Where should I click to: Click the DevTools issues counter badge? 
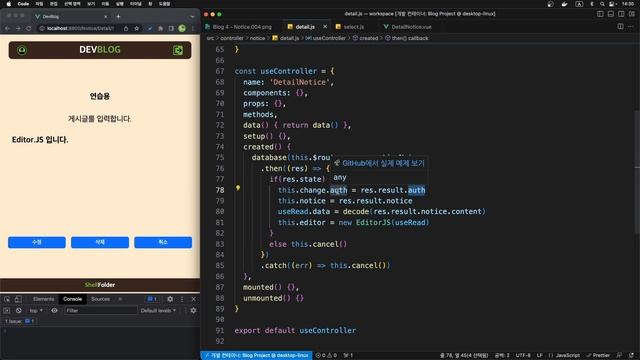click(152, 299)
